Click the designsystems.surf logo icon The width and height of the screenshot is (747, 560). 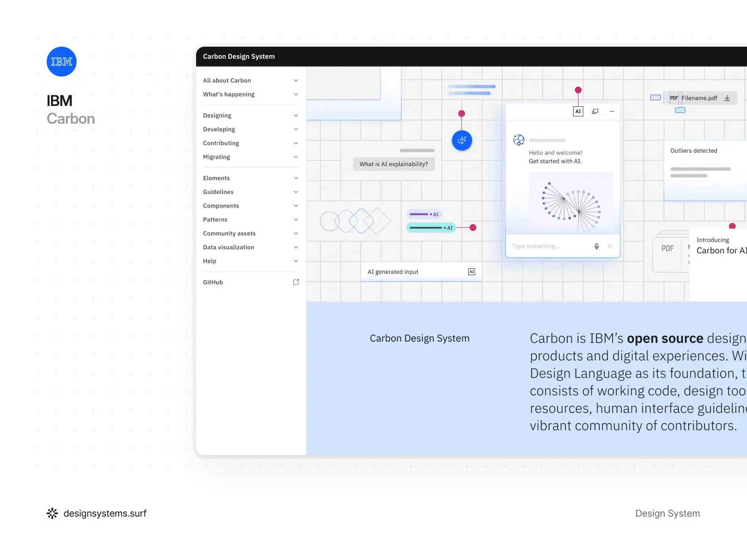tap(53, 513)
